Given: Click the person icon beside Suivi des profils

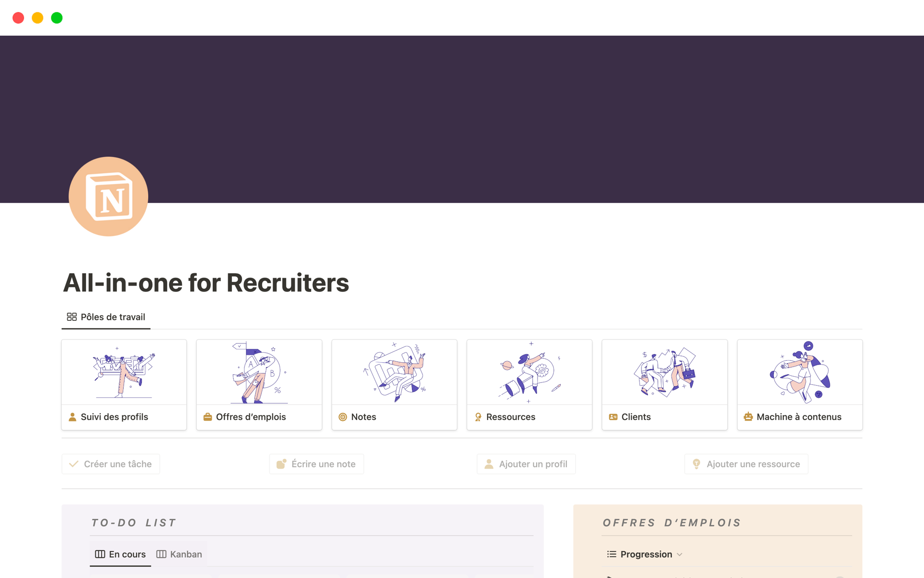Looking at the screenshot, I should 72,417.
